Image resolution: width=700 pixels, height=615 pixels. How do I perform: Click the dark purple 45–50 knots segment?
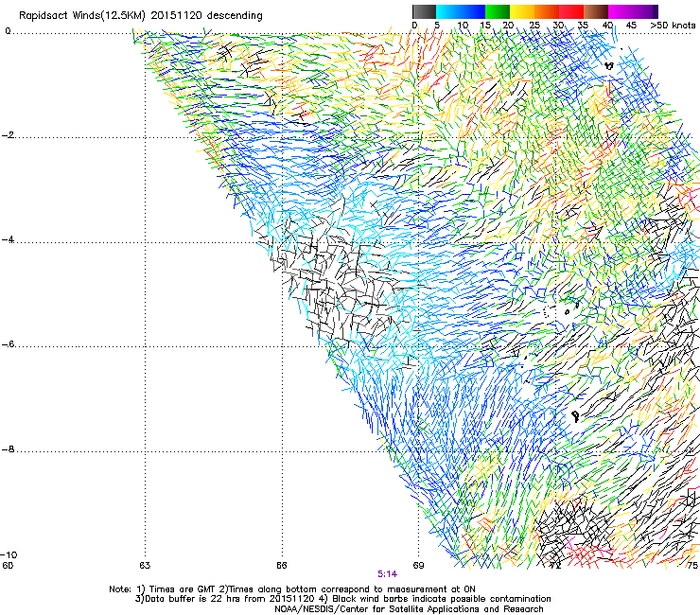[645, 11]
